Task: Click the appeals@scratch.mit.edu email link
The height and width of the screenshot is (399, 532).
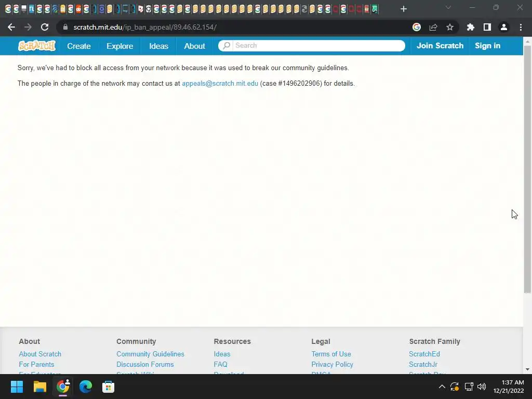Action: (x=220, y=84)
